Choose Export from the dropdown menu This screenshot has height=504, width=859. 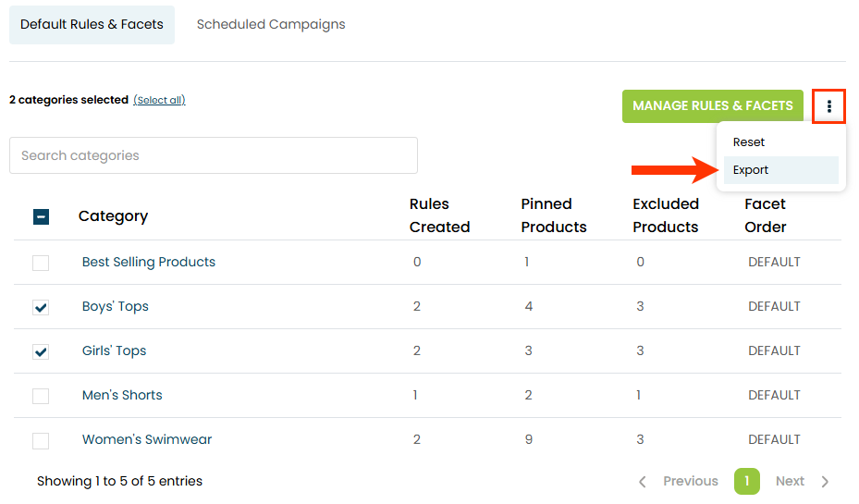pos(751,170)
